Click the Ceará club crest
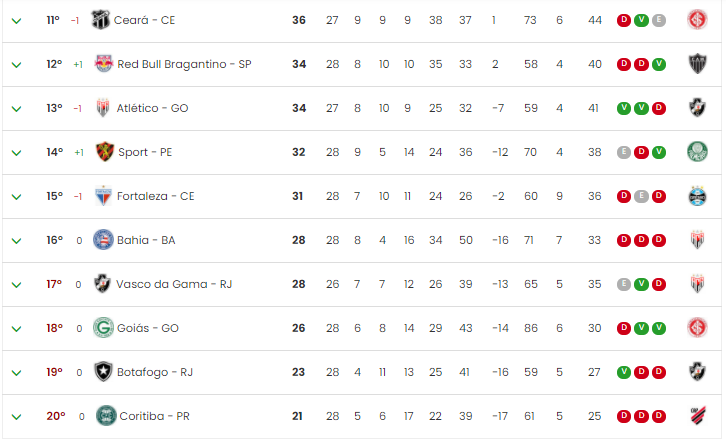Image resolution: width=726 pixels, height=442 pixels. pyautogui.click(x=100, y=20)
